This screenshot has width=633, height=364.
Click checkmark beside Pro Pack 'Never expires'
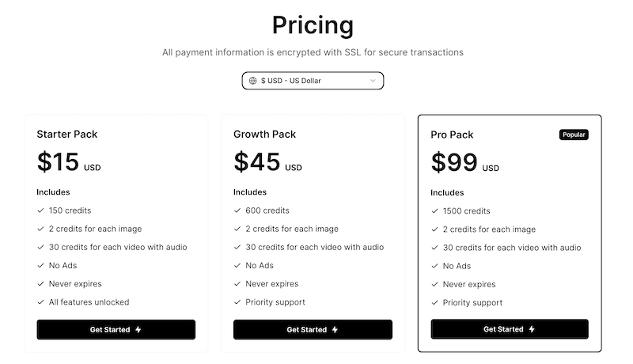434,284
